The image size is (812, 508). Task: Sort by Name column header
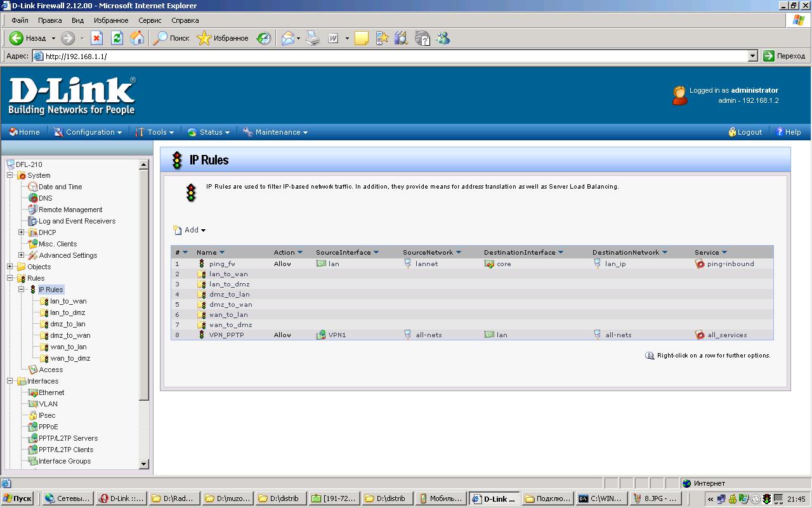point(211,252)
